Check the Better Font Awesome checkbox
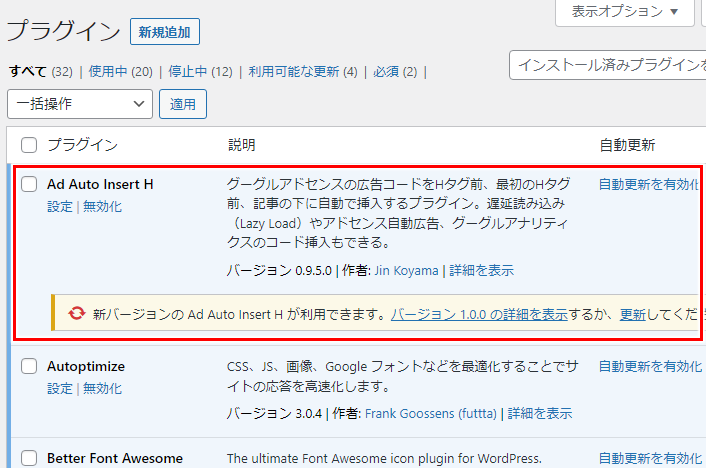 pos(29,458)
